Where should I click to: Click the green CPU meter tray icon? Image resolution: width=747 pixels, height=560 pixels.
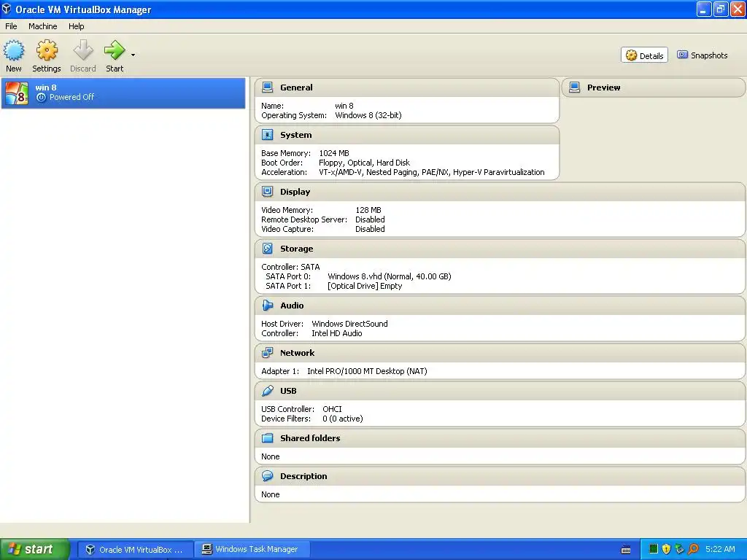point(654,549)
